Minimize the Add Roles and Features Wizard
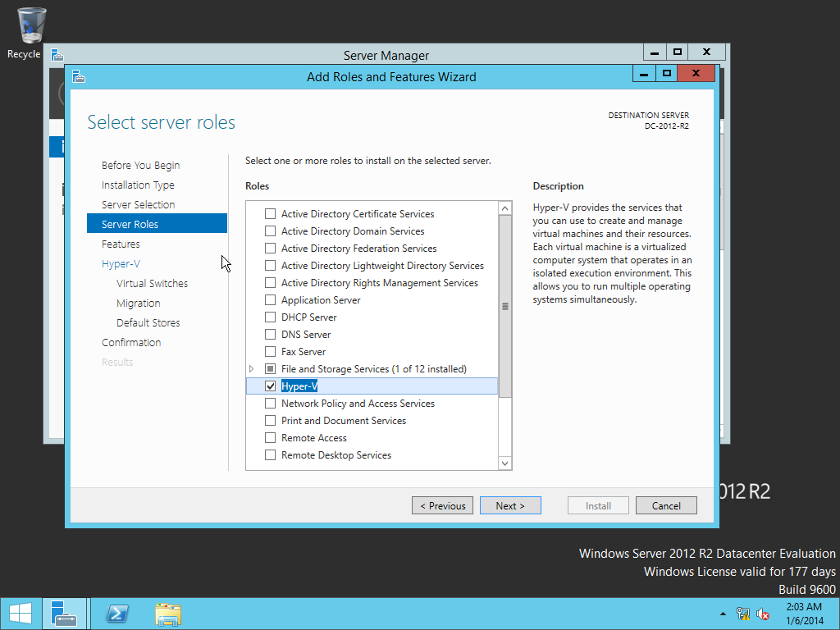 click(x=644, y=74)
